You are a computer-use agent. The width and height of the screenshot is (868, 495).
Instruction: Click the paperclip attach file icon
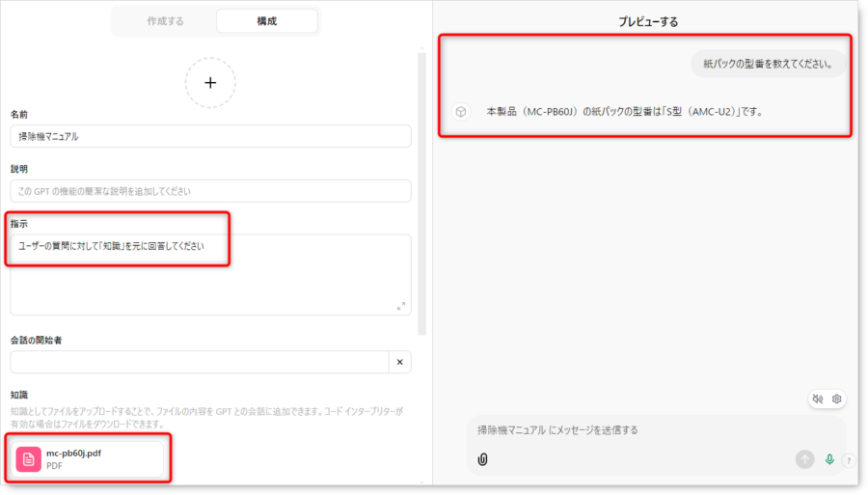click(x=482, y=459)
